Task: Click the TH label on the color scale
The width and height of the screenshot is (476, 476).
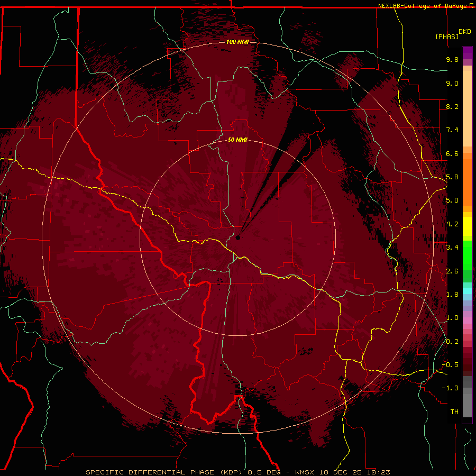Action: click(454, 412)
